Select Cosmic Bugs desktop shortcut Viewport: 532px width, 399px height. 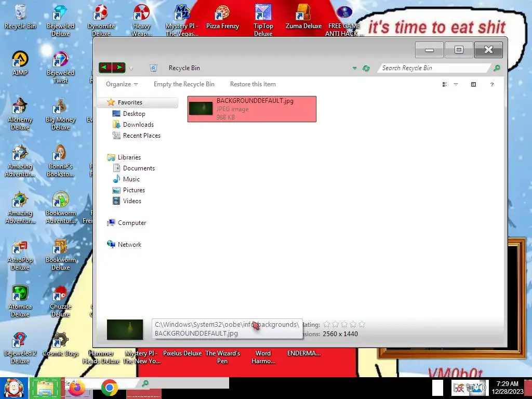point(60,345)
